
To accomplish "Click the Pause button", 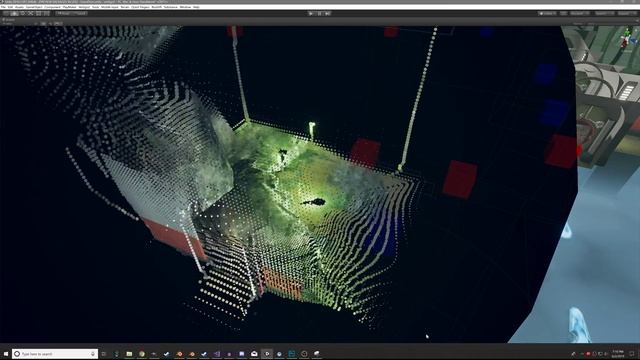I will coord(319,13).
